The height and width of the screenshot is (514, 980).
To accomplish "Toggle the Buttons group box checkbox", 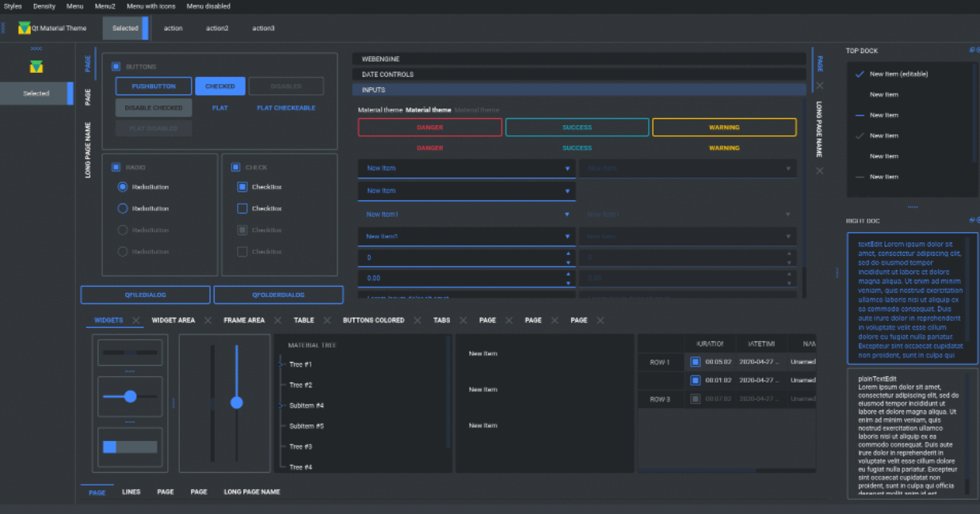I will [x=116, y=67].
